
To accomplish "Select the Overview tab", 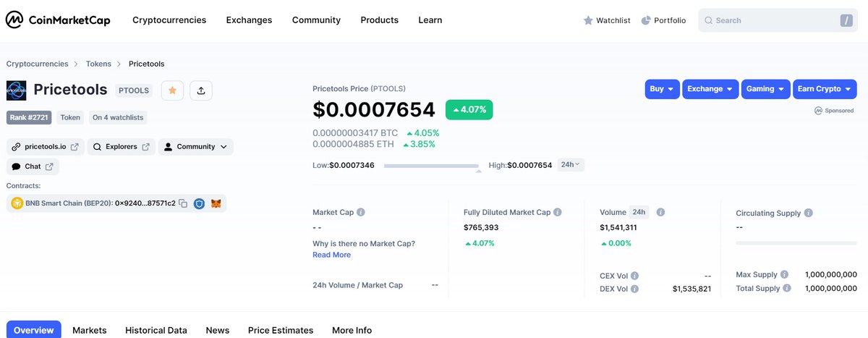I will pos(34,330).
